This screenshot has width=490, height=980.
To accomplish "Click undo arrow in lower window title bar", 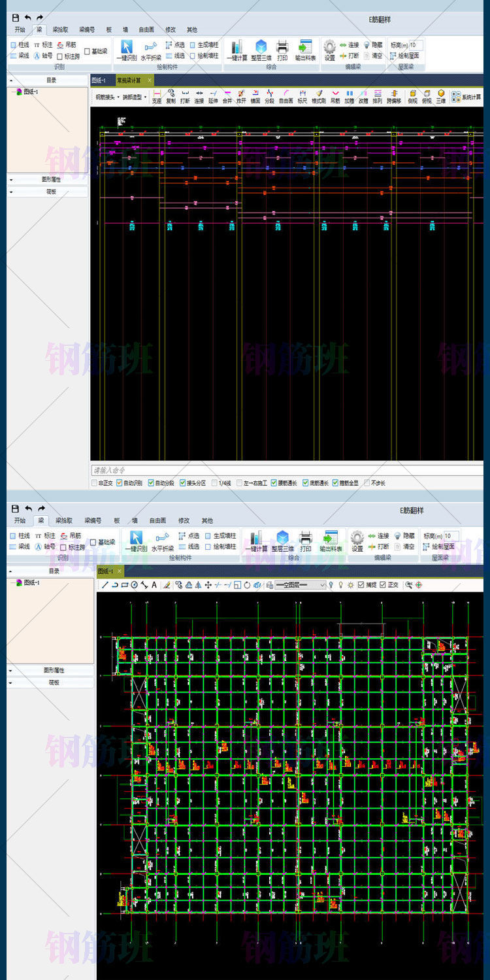I will click(x=29, y=509).
